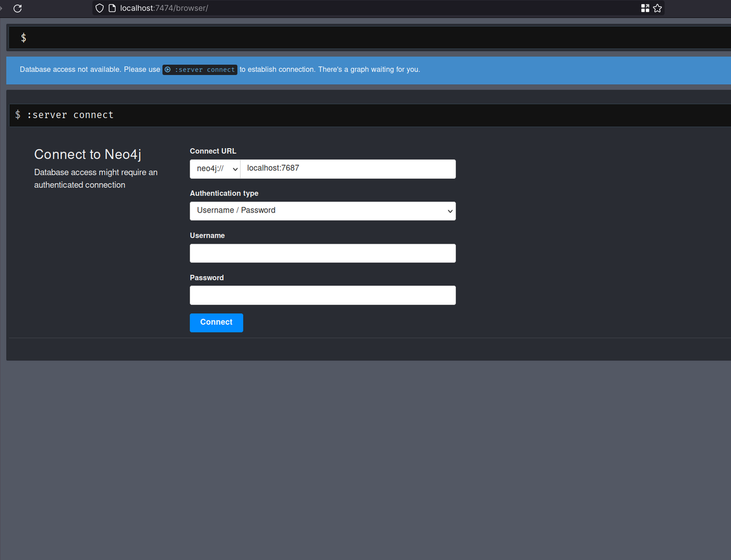Screen dimensions: 731x560
Task: Reload the page with the refresh icon
Action: click(18, 9)
